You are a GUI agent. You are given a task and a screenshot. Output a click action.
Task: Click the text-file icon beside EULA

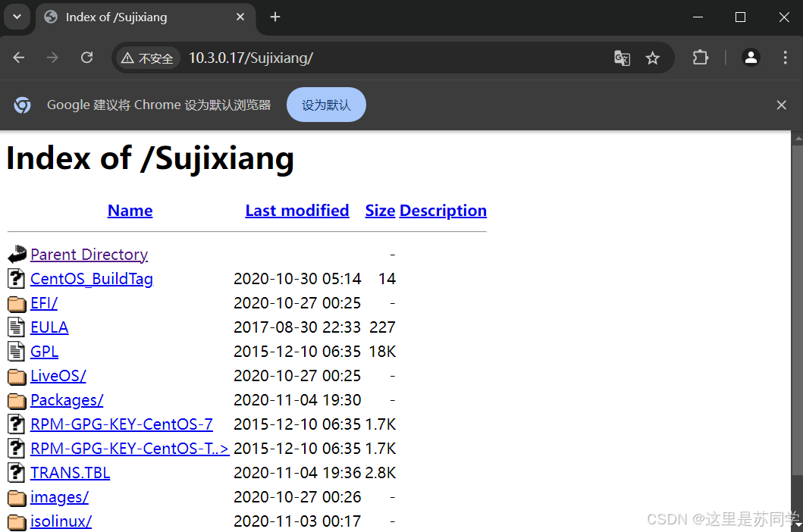pyautogui.click(x=17, y=327)
